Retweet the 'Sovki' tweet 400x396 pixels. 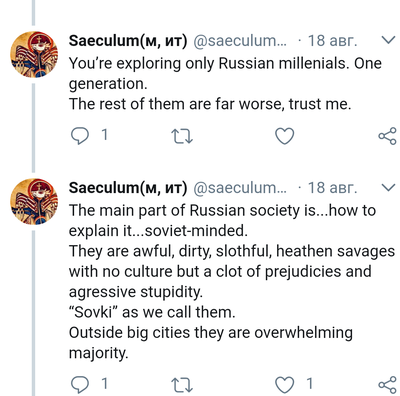click(182, 385)
